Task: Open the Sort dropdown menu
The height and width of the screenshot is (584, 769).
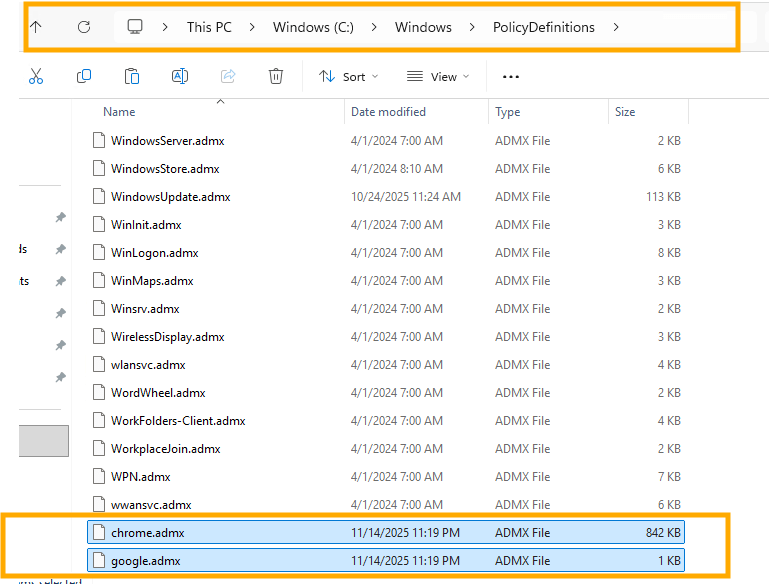Action: pyautogui.click(x=348, y=76)
